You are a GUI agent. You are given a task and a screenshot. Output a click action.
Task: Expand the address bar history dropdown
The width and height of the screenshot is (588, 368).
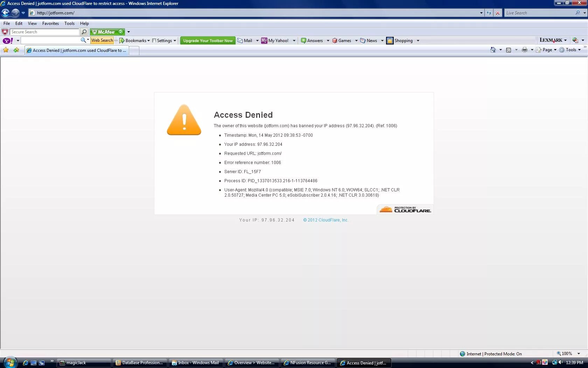[x=481, y=13]
